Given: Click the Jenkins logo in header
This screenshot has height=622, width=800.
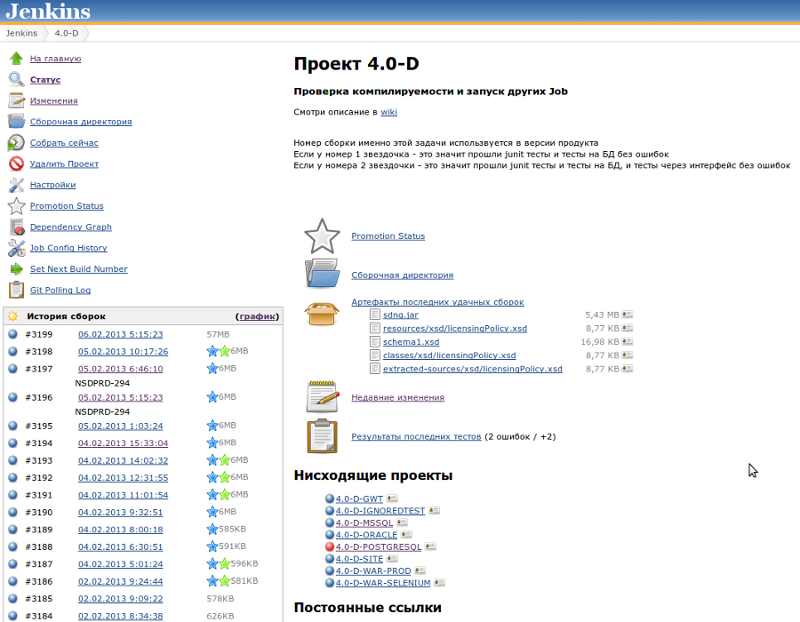Looking at the screenshot, I should point(48,11).
